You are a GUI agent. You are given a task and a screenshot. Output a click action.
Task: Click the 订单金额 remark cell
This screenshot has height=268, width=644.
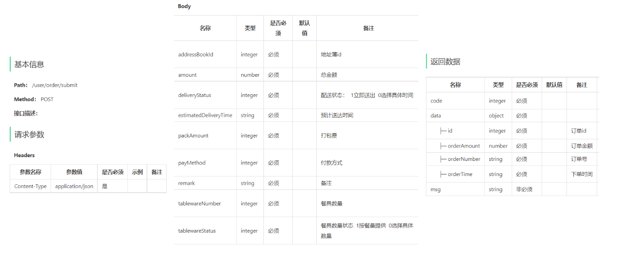[582, 146]
